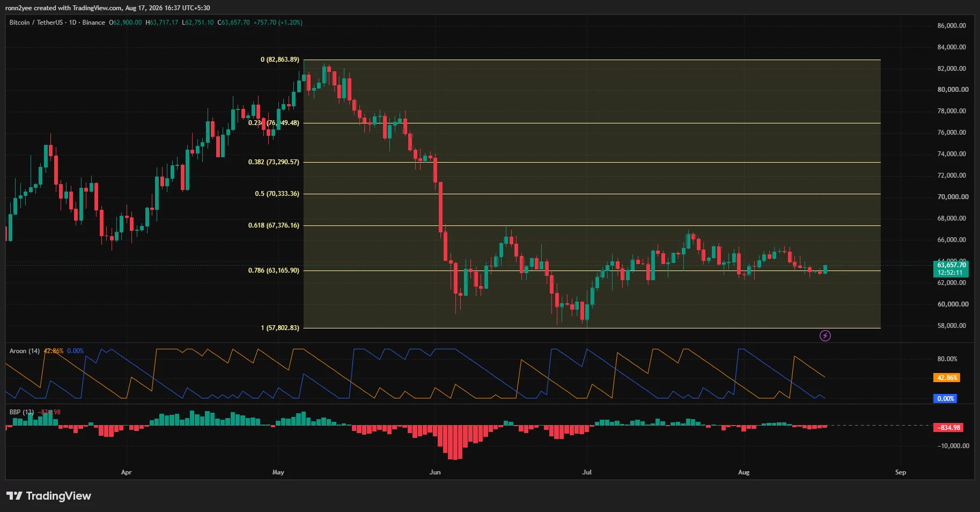Click the Jun label on time axis
Image resolution: width=980 pixels, height=512 pixels.
click(x=435, y=472)
